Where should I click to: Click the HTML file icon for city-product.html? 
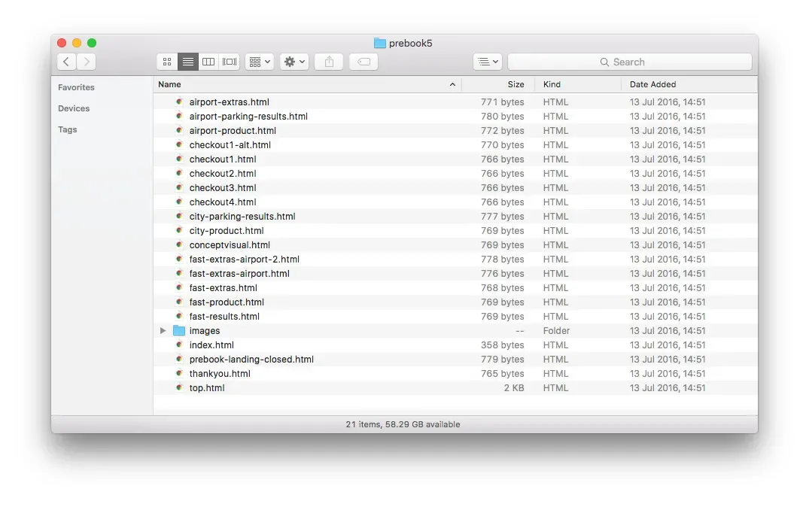[179, 230]
